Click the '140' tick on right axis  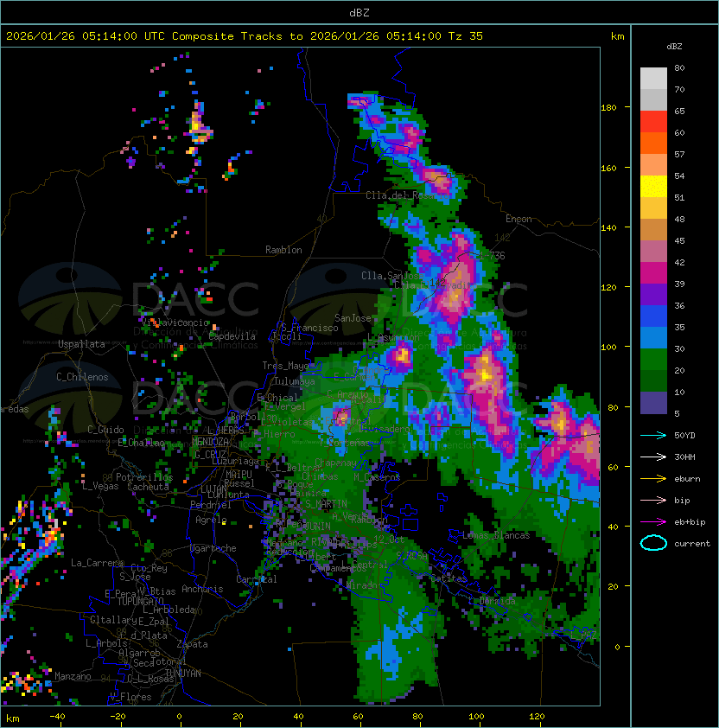(x=608, y=227)
